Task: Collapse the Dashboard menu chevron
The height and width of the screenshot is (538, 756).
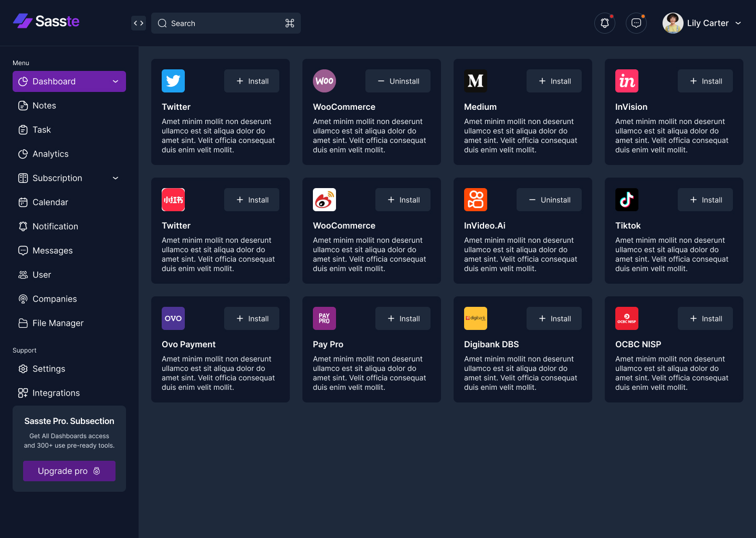Action: tap(115, 81)
